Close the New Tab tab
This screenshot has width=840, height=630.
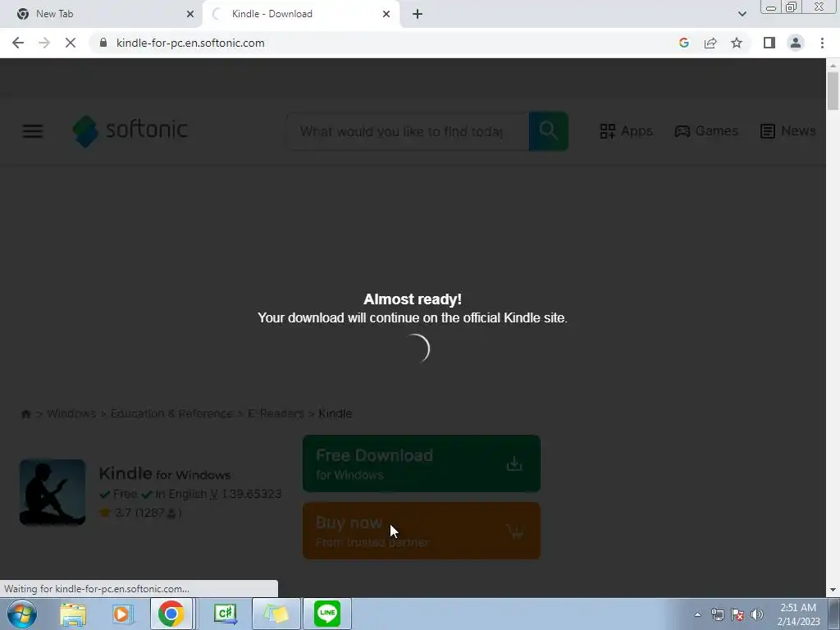point(190,14)
